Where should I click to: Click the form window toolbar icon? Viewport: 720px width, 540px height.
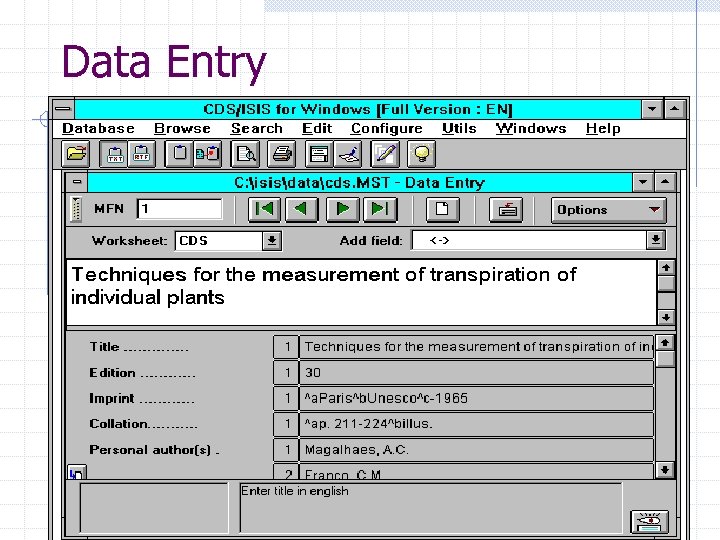click(319, 153)
